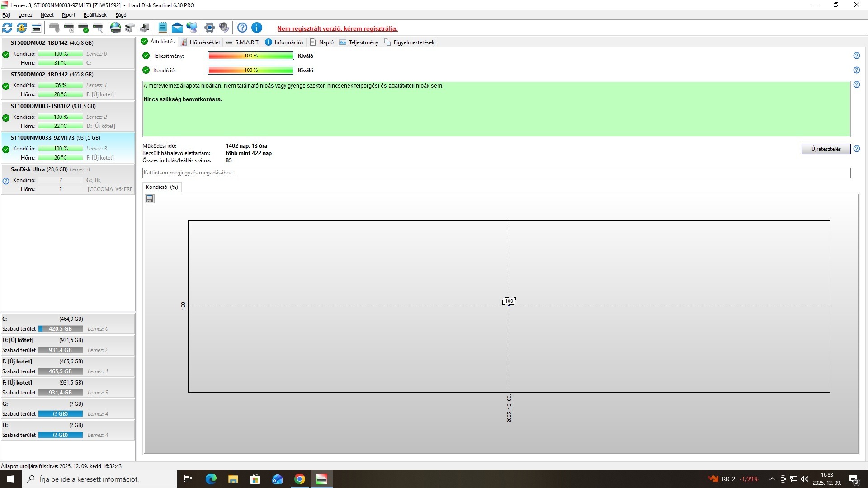868x488 pixels.
Task: Open Google Chrome from the taskbar
Action: click(x=299, y=479)
